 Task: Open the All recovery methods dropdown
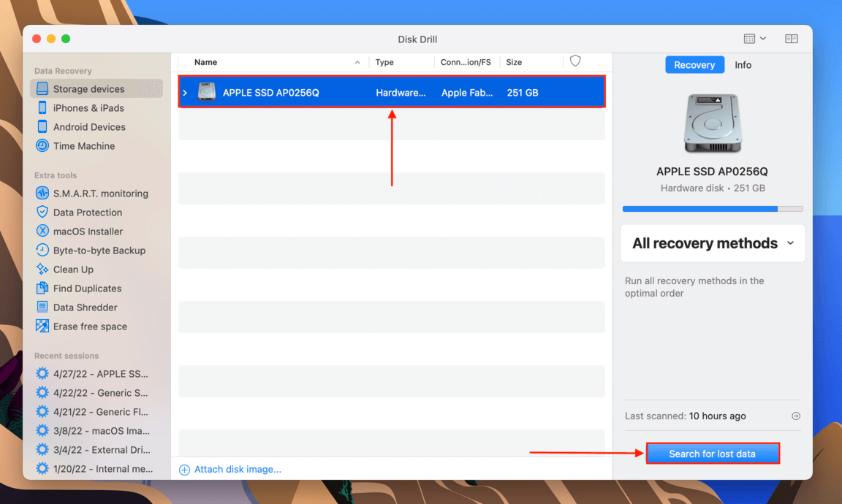(713, 243)
